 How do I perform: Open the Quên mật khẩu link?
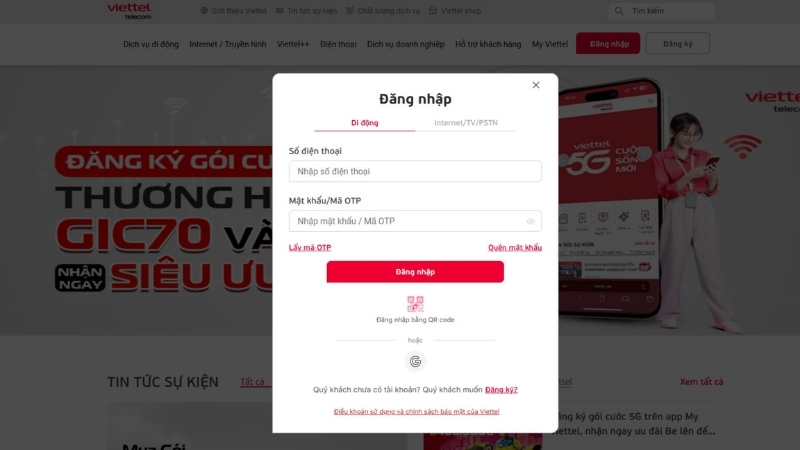(515, 247)
